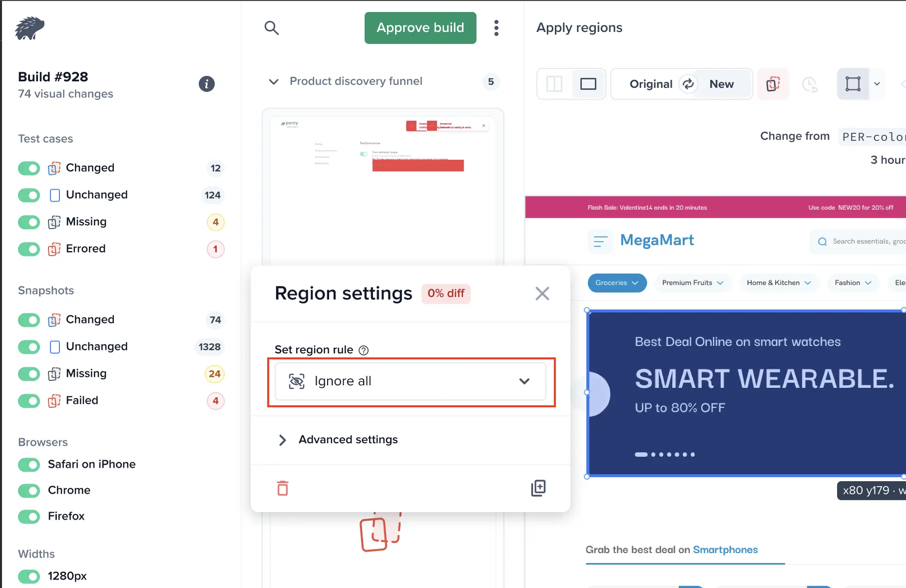Collapse the Product discovery funnel group

tap(274, 81)
